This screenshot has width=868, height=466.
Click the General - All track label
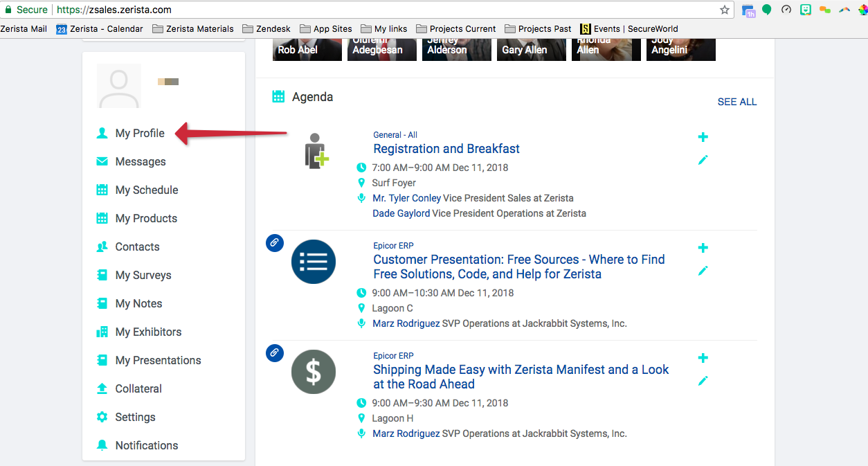pos(395,135)
